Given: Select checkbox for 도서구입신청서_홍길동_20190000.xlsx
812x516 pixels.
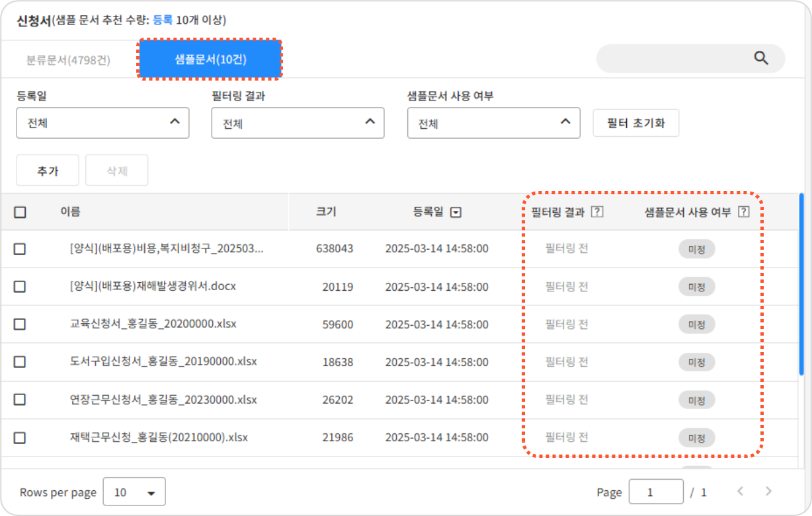Looking at the screenshot, I should [20, 362].
